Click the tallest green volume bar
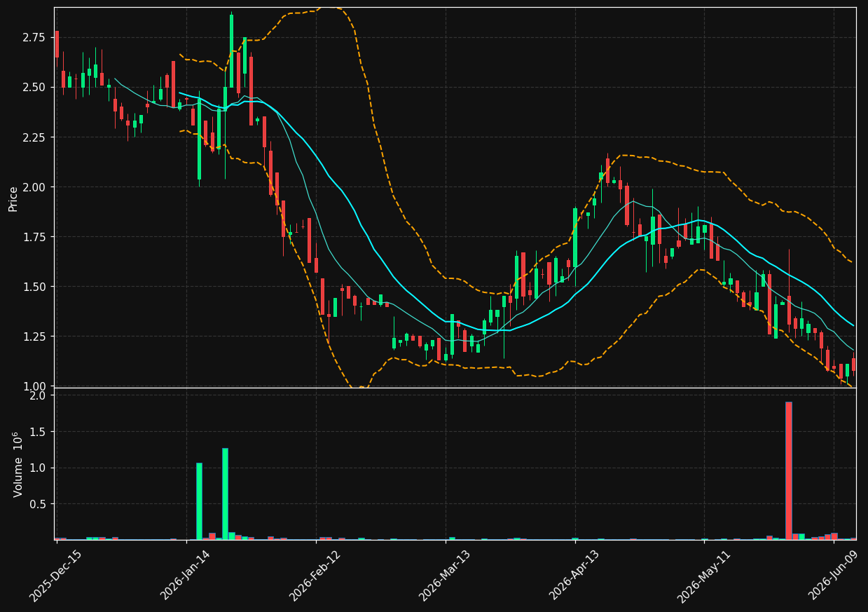 (225, 494)
